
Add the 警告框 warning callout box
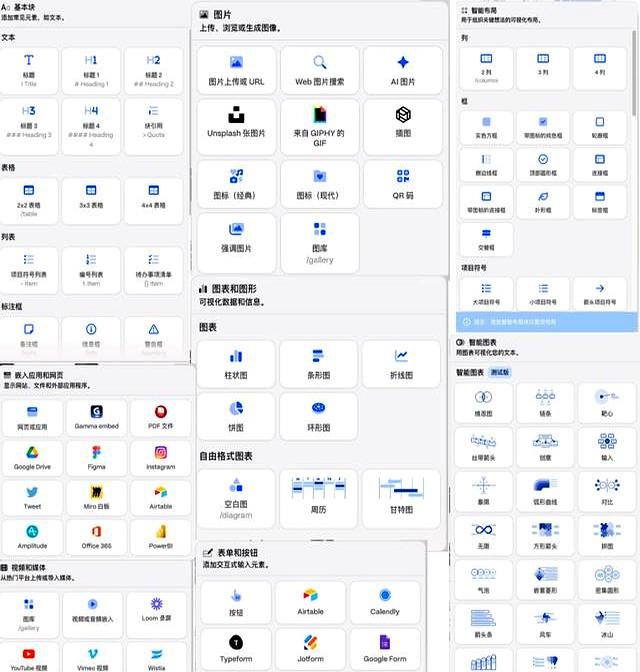tap(153, 336)
